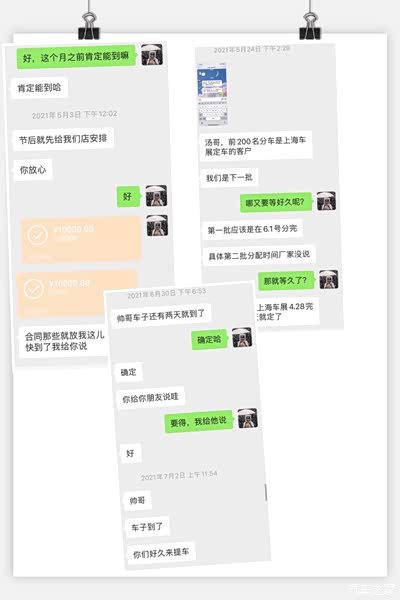This screenshot has height=600, width=400.
Task: Tap the '帅哥车子还有两天就到了' message
Action: pos(161,316)
